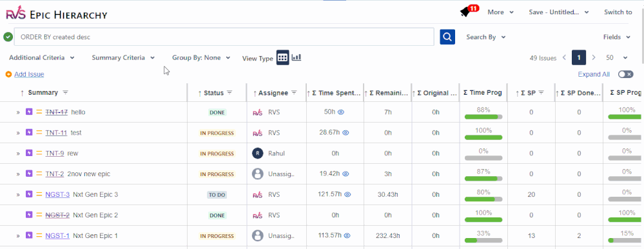This screenshot has width=644, height=249.
Task: Show time details eye for TNT-17 50h
Action: [340, 112]
